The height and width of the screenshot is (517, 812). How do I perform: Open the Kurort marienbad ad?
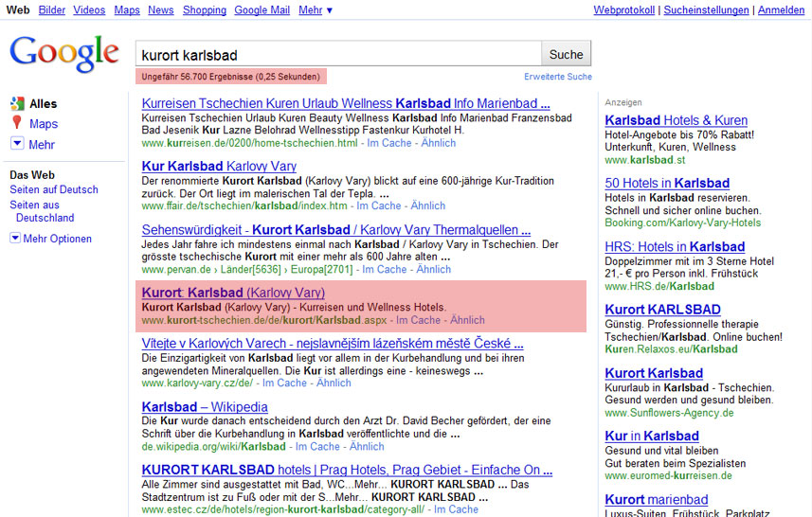(656, 499)
